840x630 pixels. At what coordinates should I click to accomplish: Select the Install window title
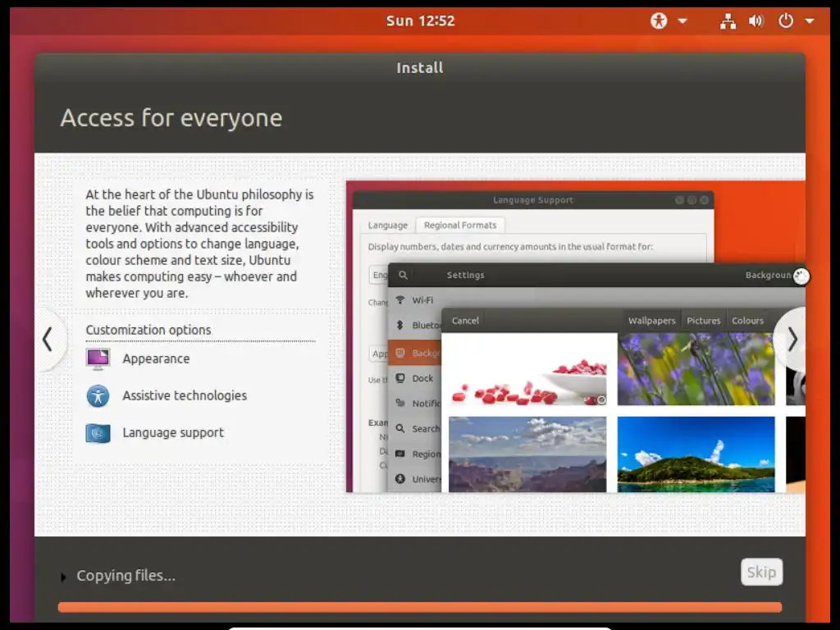click(420, 68)
